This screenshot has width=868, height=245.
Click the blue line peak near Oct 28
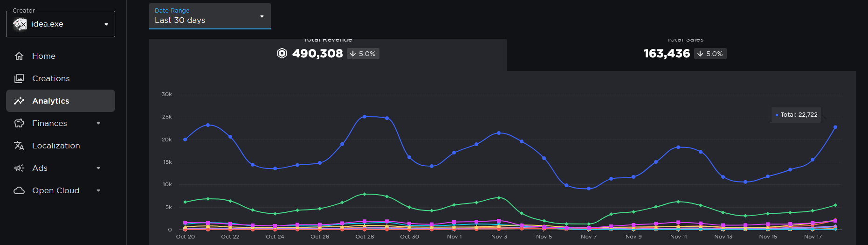[365, 117]
